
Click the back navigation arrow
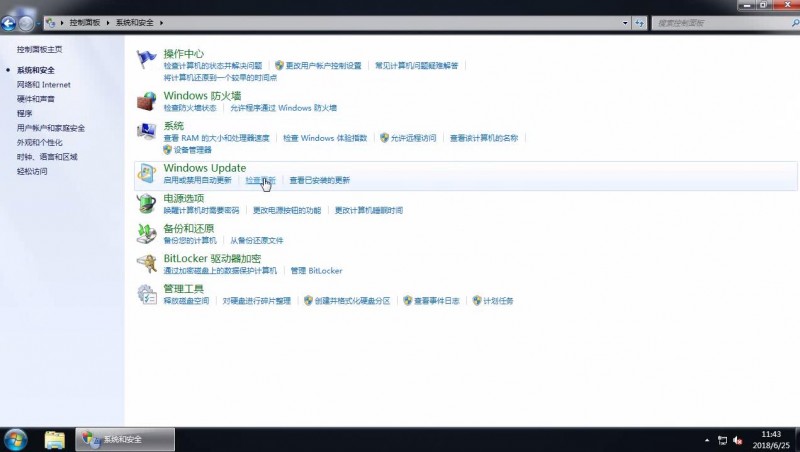(x=9, y=23)
